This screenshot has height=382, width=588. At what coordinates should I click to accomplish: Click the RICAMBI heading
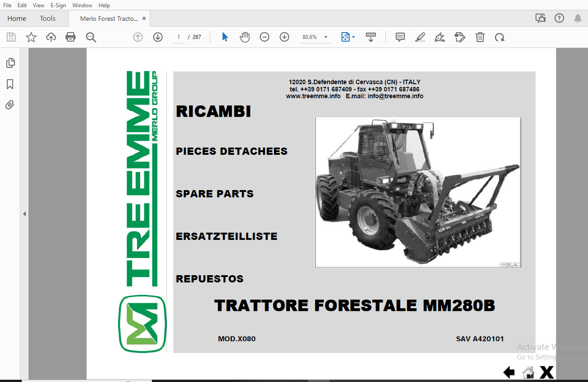point(213,111)
